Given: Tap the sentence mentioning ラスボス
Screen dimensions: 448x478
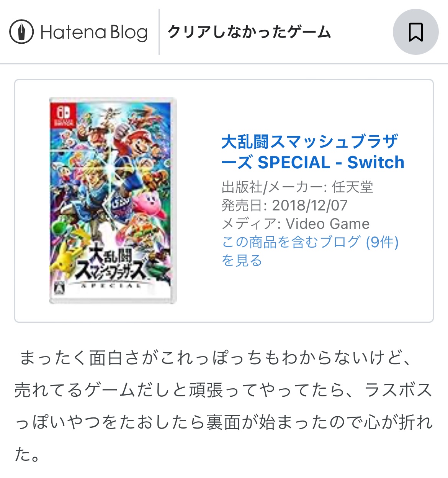Looking at the screenshot, I should (224, 406).
